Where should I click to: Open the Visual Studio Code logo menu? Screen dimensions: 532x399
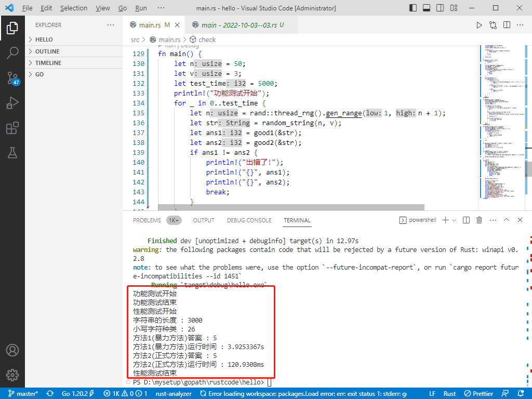click(x=9, y=8)
